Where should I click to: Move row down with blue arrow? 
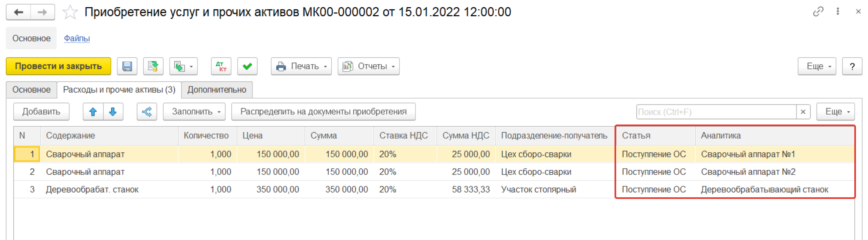click(x=113, y=112)
